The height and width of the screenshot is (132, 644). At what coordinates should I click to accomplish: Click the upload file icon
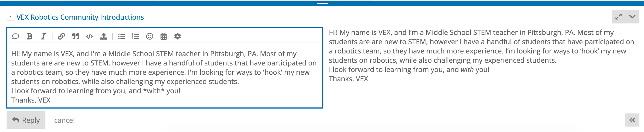tap(103, 36)
